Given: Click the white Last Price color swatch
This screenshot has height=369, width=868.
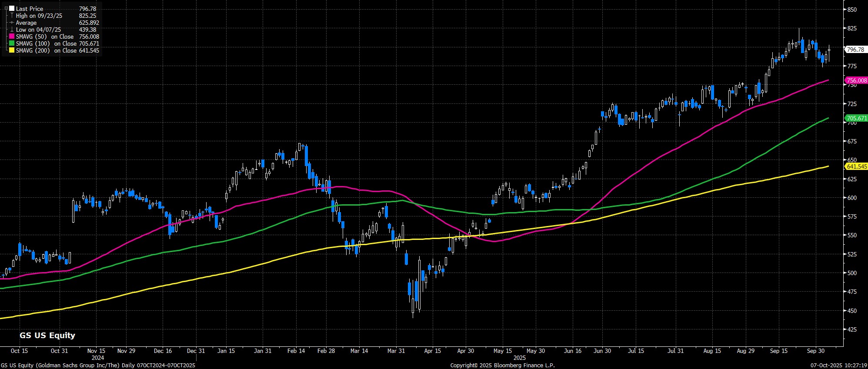Looking at the screenshot, I should point(12,9).
